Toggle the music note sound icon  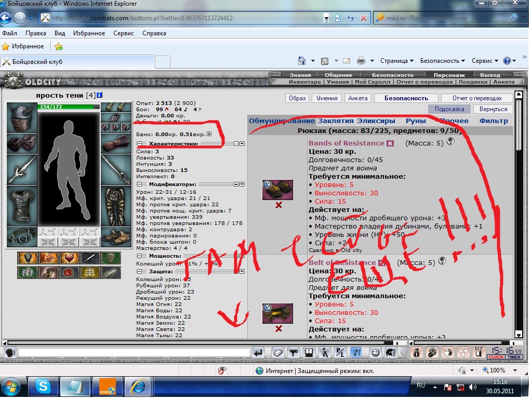click(356, 353)
